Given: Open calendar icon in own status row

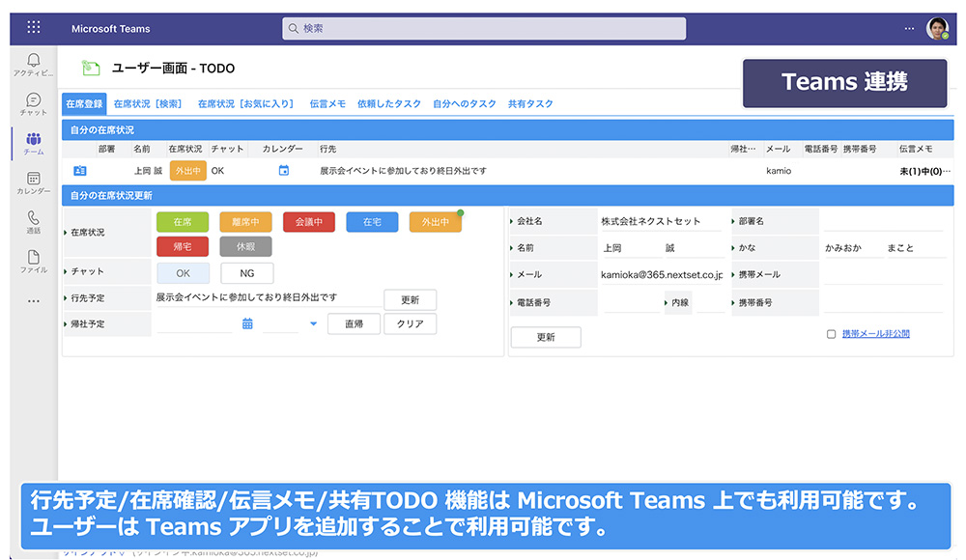Looking at the screenshot, I should pyautogui.click(x=283, y=171).
